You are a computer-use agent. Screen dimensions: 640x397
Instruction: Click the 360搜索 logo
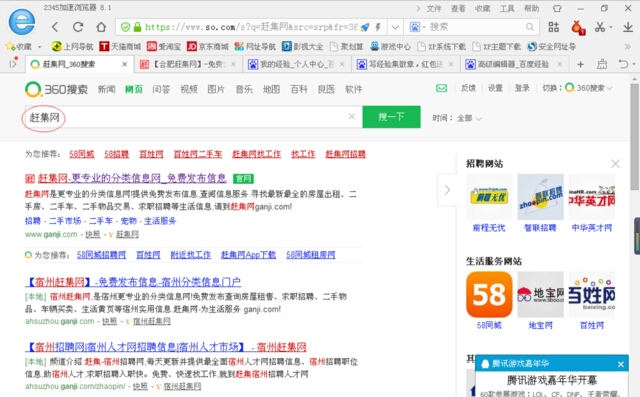tap(56, 89)
